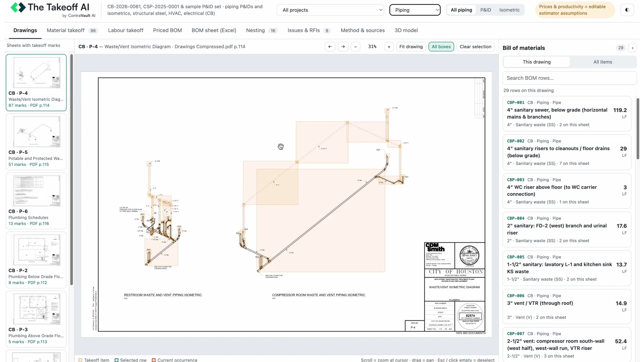Open the Drawings tab
The image size is (644, 362).
(x=25, y=31)
